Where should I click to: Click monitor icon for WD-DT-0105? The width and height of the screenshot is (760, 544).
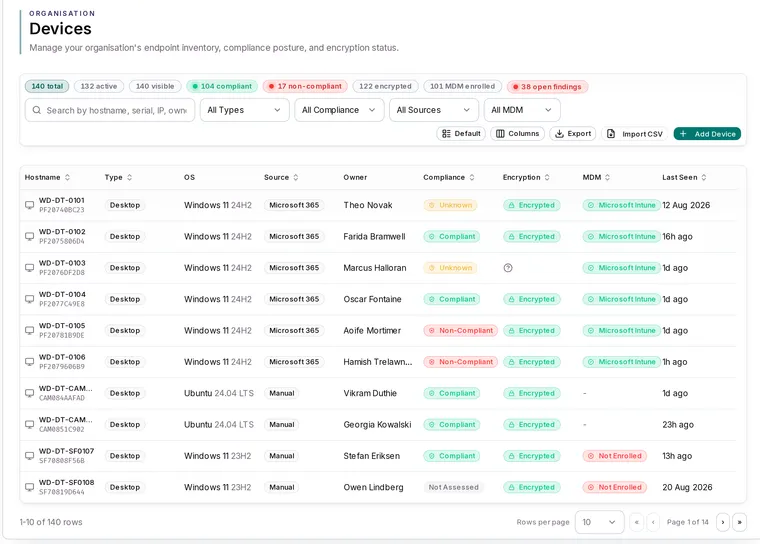[x=30, y=331]
